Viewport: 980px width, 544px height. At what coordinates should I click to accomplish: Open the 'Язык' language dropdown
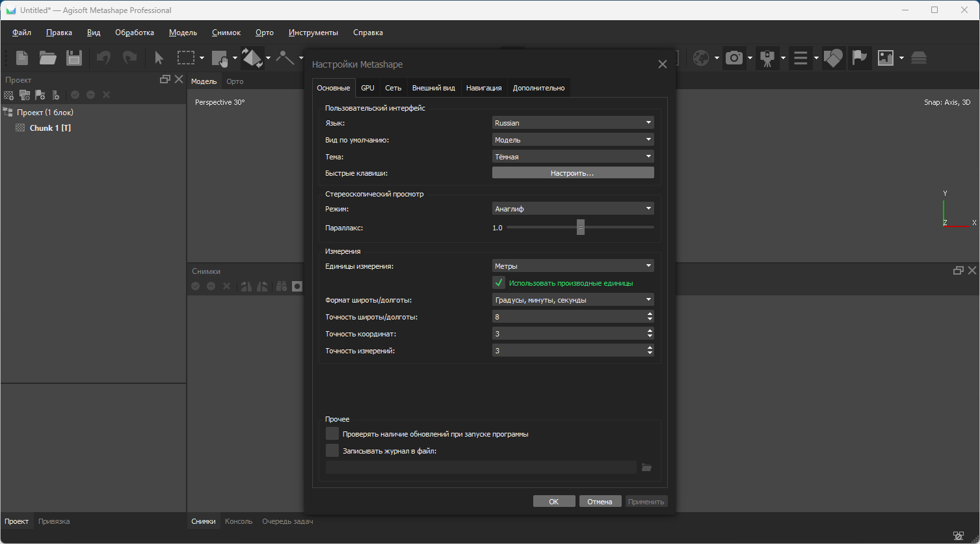(572, 123)
